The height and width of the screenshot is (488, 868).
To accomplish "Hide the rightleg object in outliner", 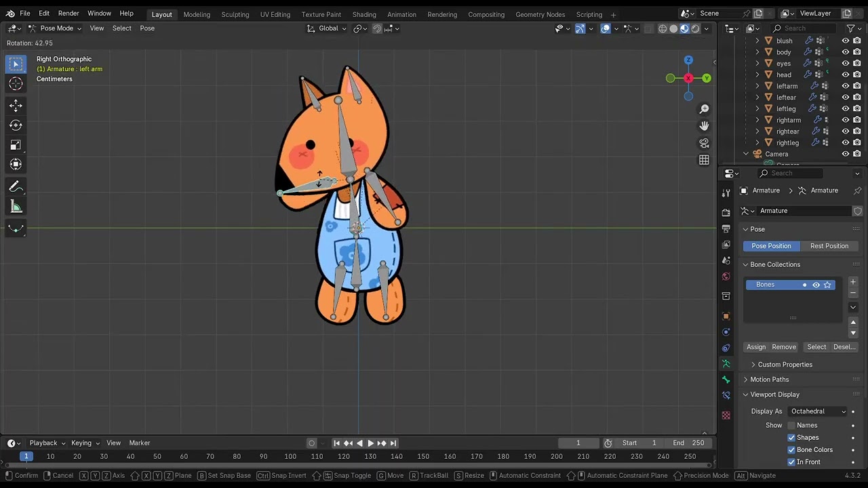I will coord(846,143).
